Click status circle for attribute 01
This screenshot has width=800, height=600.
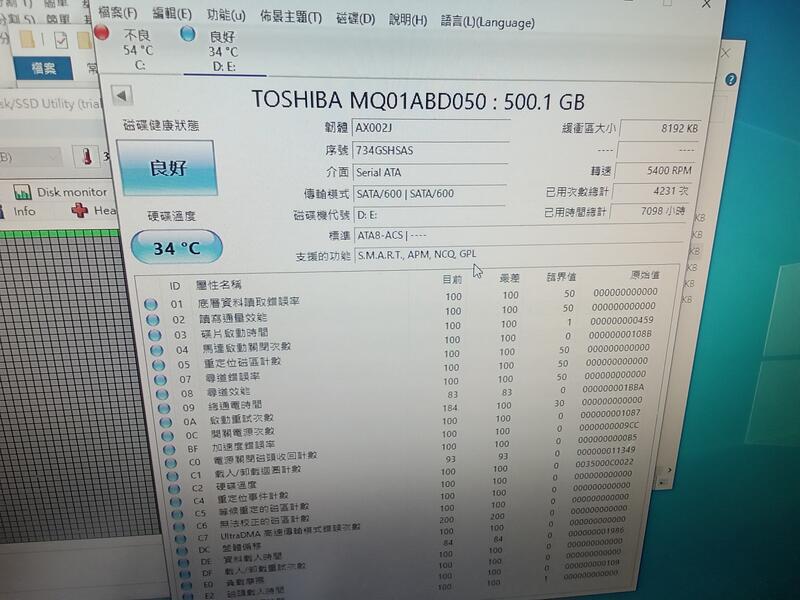pyautogui.click(x=151, y=305)
